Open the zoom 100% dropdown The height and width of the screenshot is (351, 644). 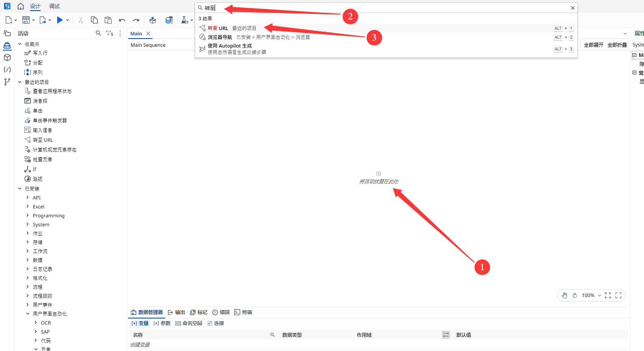click(599, 295)
